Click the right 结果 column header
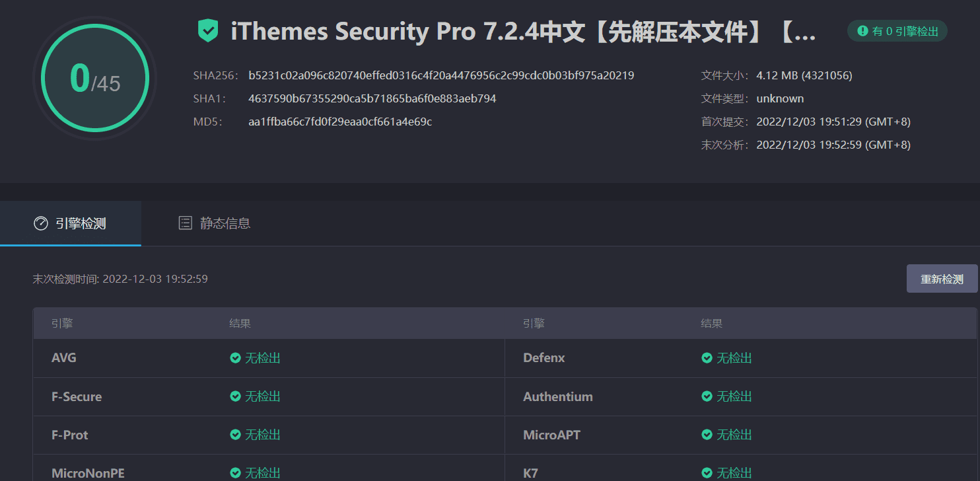The height and width of the screenshot is (481, 980). tap(712, 324)
